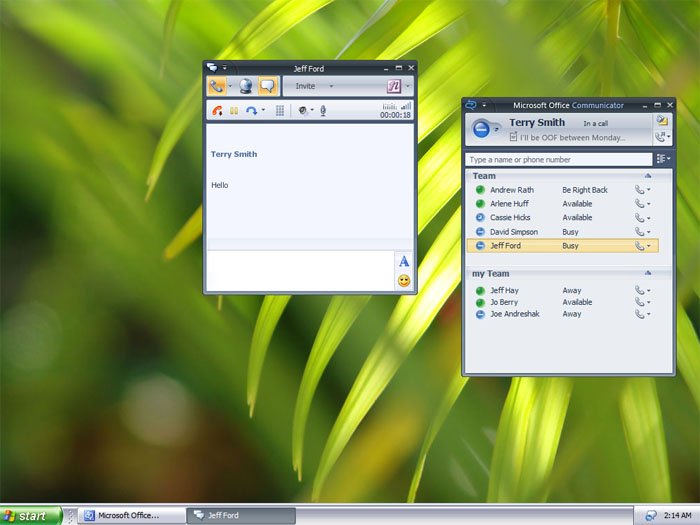Open the speaker volume dropdown arrow

tap(312, 110)
